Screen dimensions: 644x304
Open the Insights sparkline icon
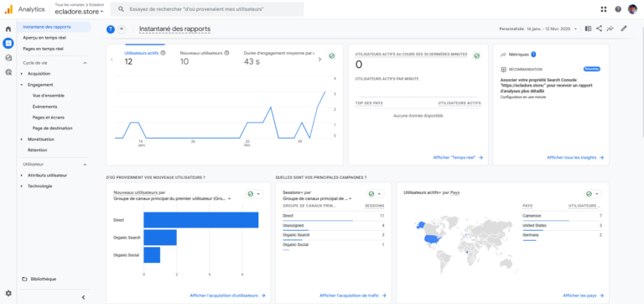pos(610,29)
